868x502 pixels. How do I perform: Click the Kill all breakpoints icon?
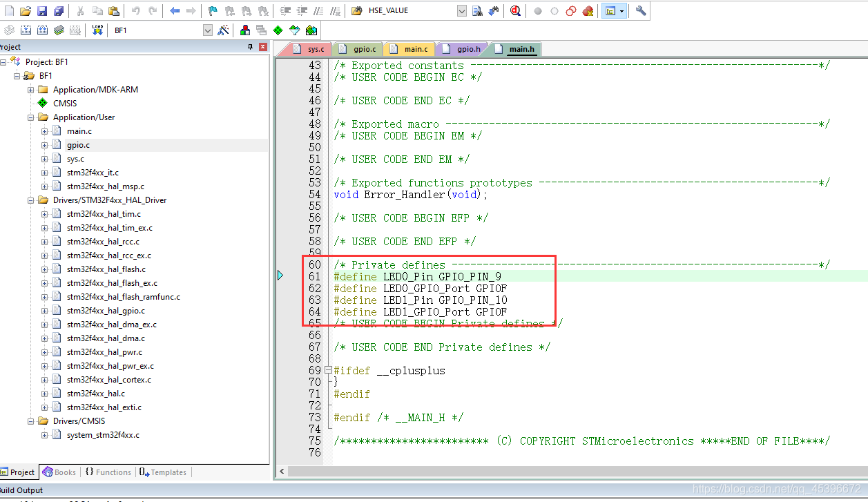point(588,11)
